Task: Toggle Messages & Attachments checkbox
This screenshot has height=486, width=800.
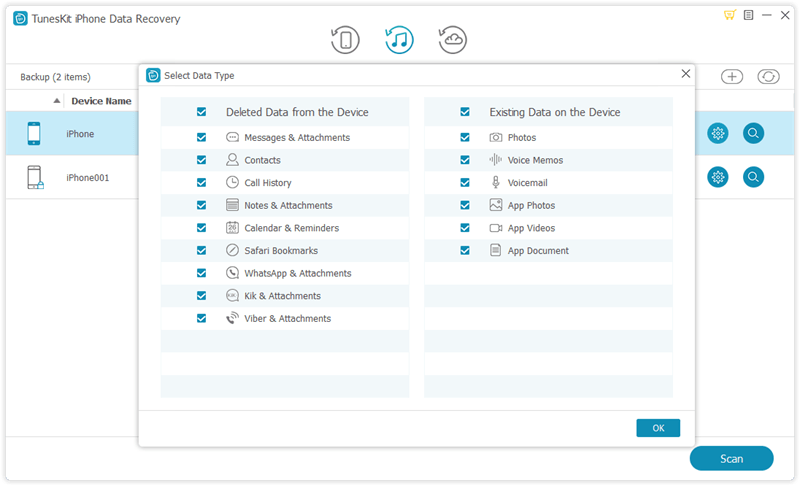Action: (x=202, y=137)
